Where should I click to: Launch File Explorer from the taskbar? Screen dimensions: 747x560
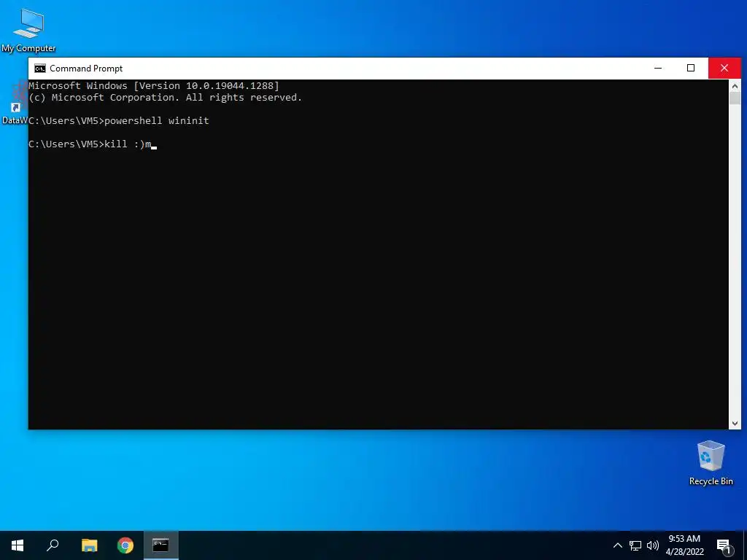coord(89,545)
